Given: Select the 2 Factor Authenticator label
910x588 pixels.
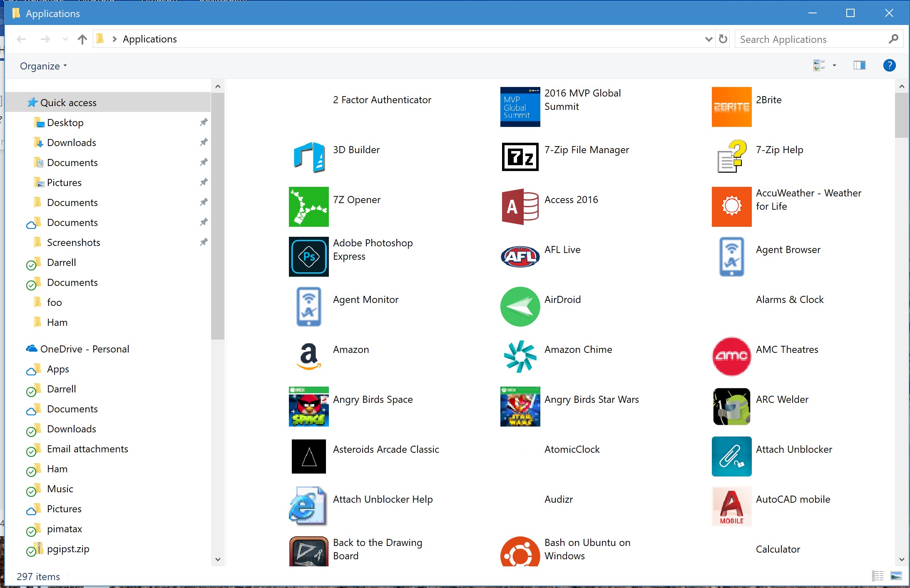Looking at the screenshot, I should [x=382, y=100].
